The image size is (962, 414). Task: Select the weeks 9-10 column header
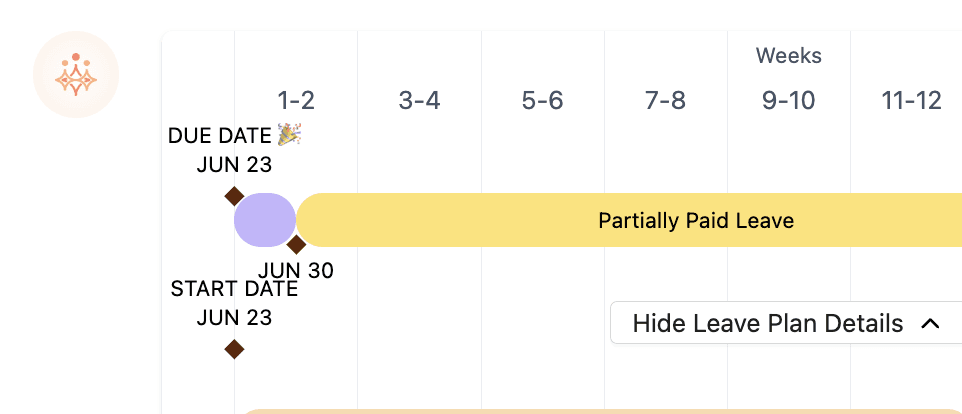pos(789,100)
